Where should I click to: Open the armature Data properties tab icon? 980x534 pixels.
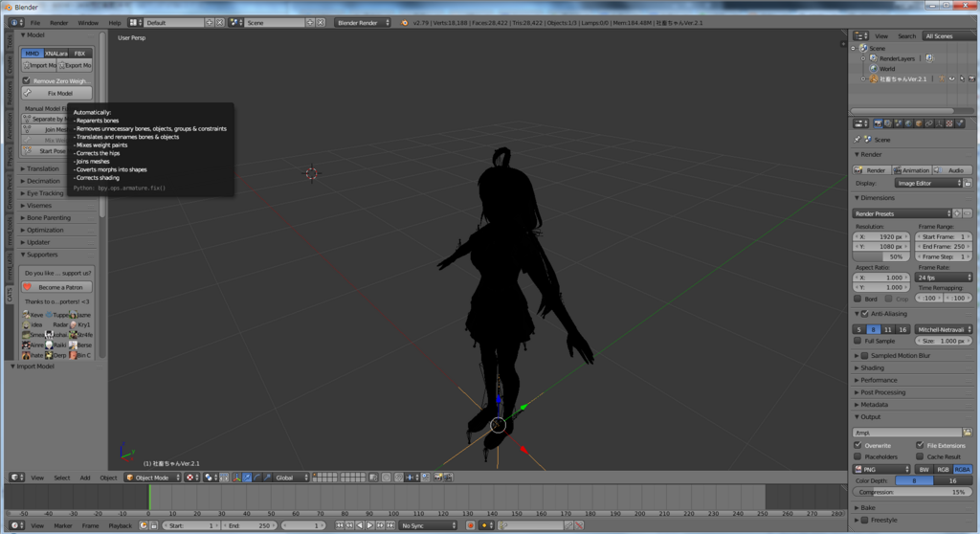(939, 123)
